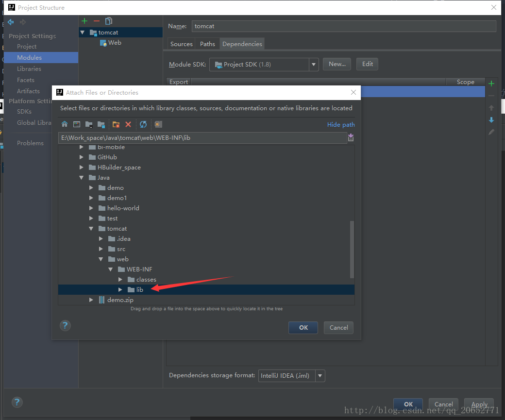Click OK in the Attach Files dialog

click(x=303, y=328)
